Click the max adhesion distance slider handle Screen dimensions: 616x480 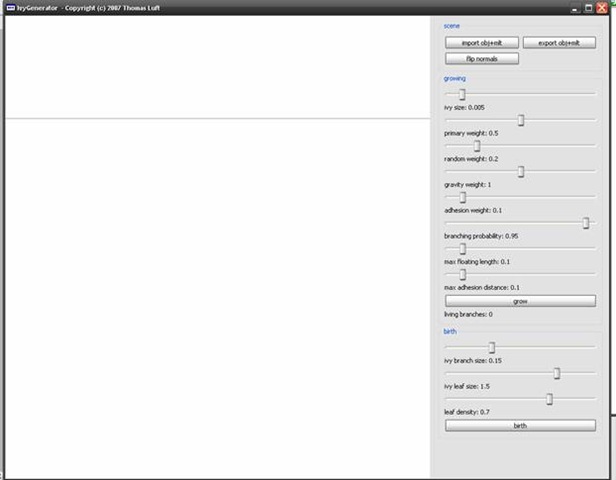coord(462,274)
